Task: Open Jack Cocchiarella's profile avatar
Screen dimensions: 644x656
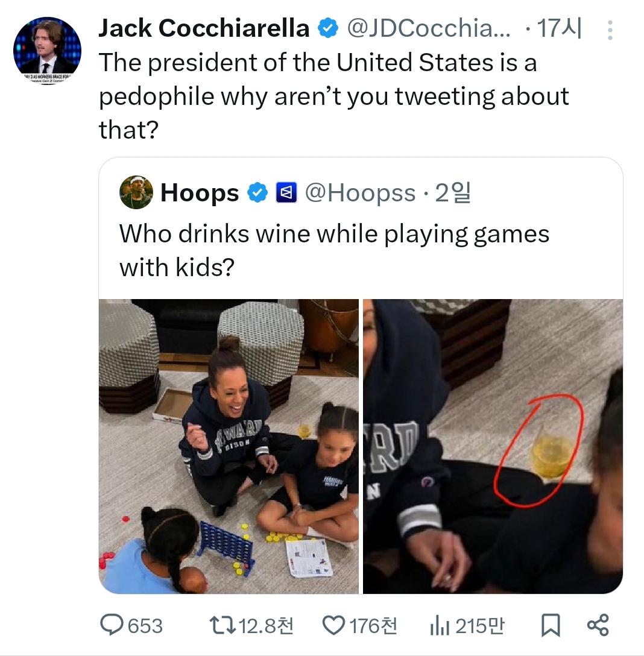Action: [47, 51]
